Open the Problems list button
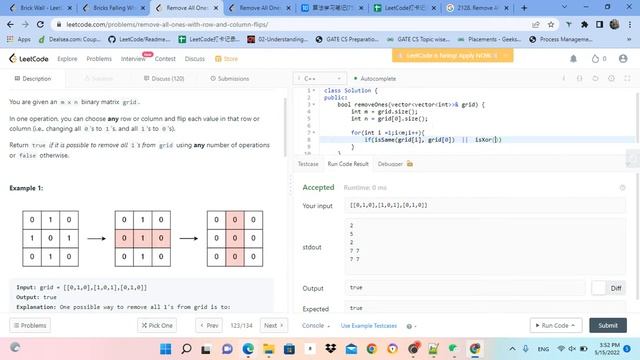 30,325
